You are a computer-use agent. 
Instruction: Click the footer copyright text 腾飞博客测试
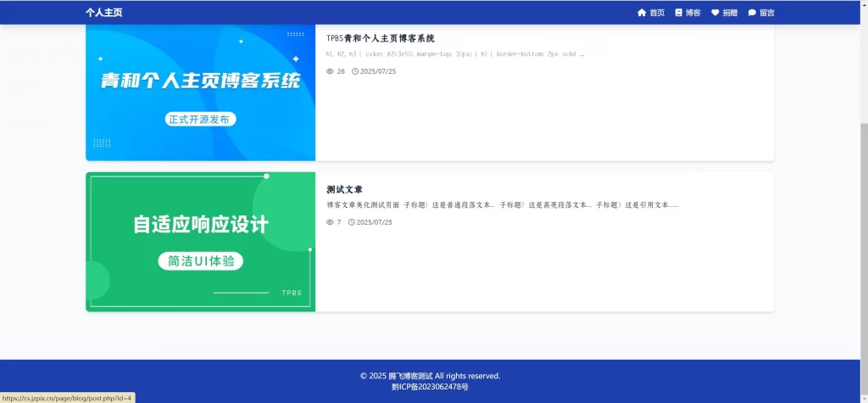click(x=410, y=376)
